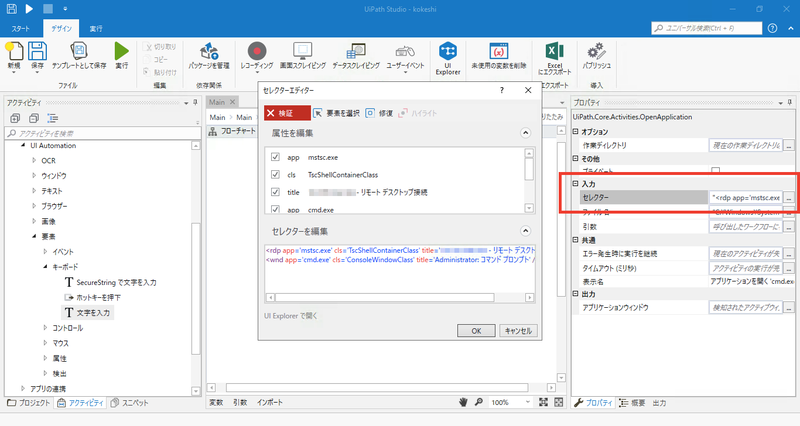
Task: Click the UI Explorer で開く link
Action: 290,316
